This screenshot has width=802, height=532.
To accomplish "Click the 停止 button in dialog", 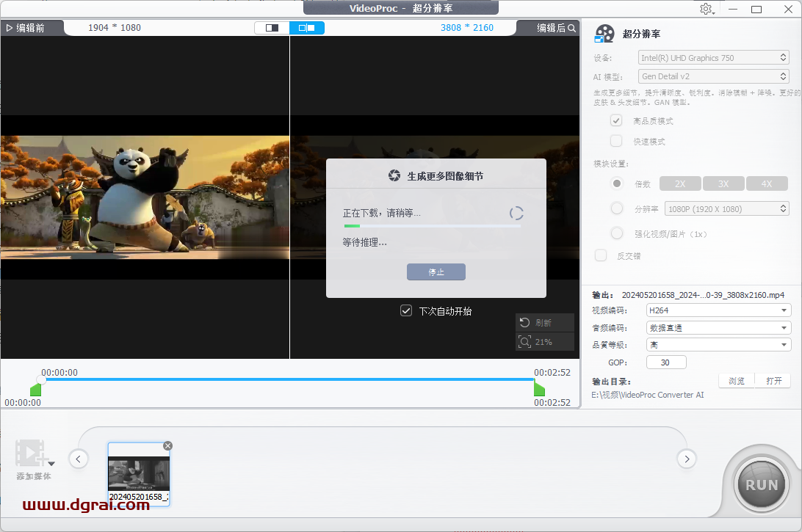I will pyautogui.click(x=436, y=272).
